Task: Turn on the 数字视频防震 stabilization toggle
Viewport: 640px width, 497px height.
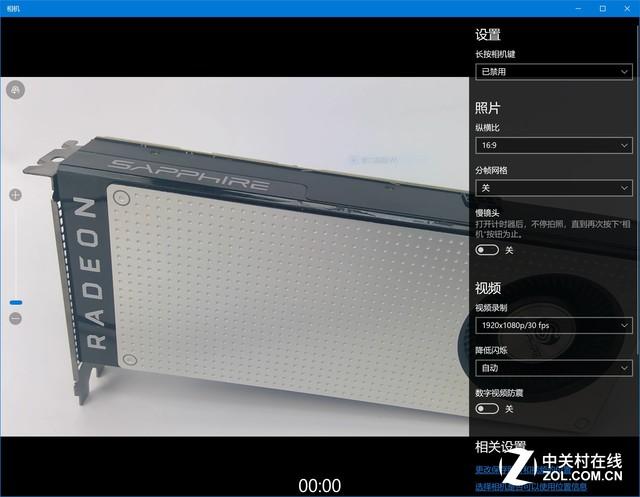Action: click(x=487, y=409)
